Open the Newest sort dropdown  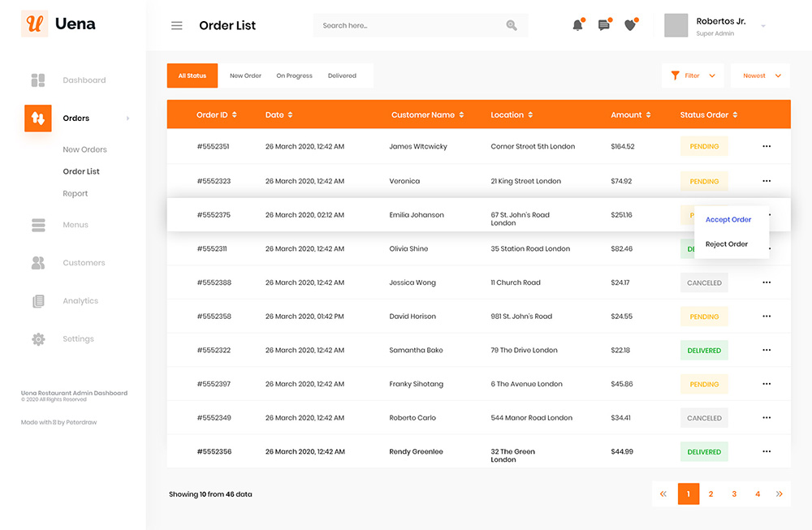tap(761, 75)
